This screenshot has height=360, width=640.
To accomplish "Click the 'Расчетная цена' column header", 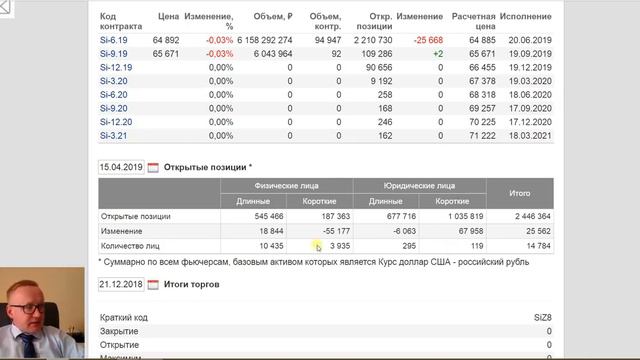I will tap(473, 21).
